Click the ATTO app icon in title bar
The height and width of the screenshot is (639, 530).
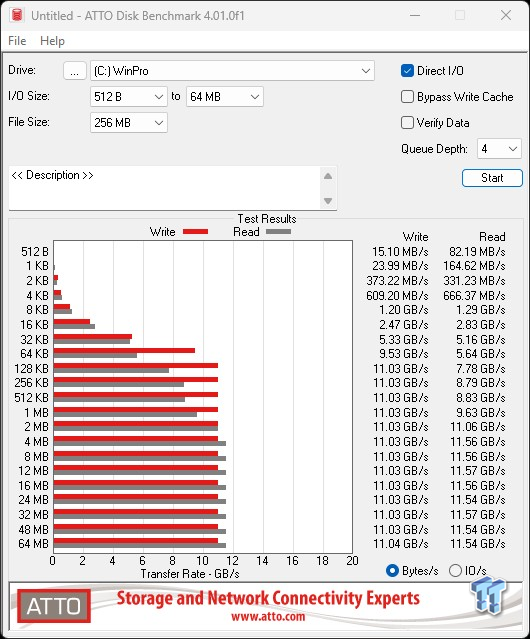pos(17,15)
